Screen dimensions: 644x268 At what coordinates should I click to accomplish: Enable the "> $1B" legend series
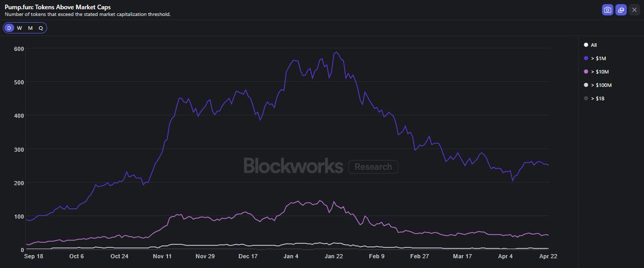[x=597, y=99]
